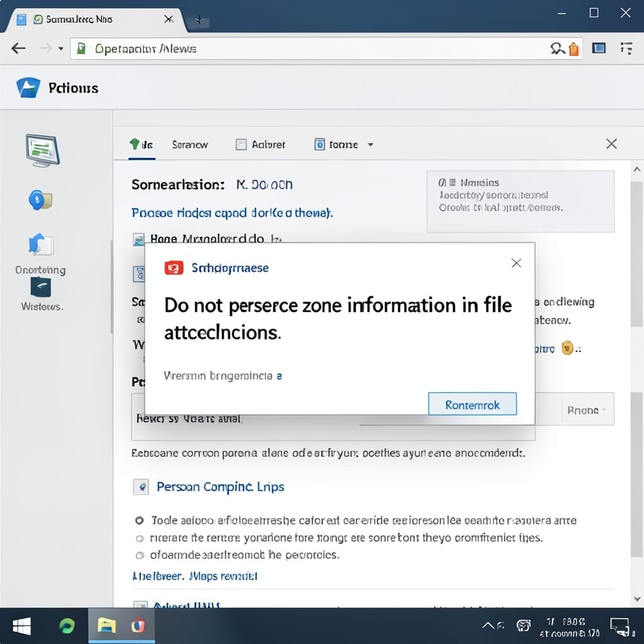This screenshot has width=644, height=644.
Task: Switch to the Soranow tab
Action: coord(190,145)
